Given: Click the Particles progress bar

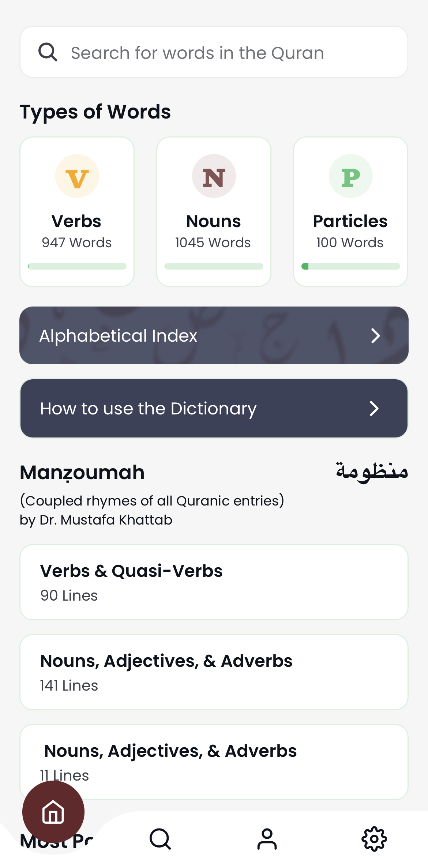Looking at the screenshot, I should (351, 266).
